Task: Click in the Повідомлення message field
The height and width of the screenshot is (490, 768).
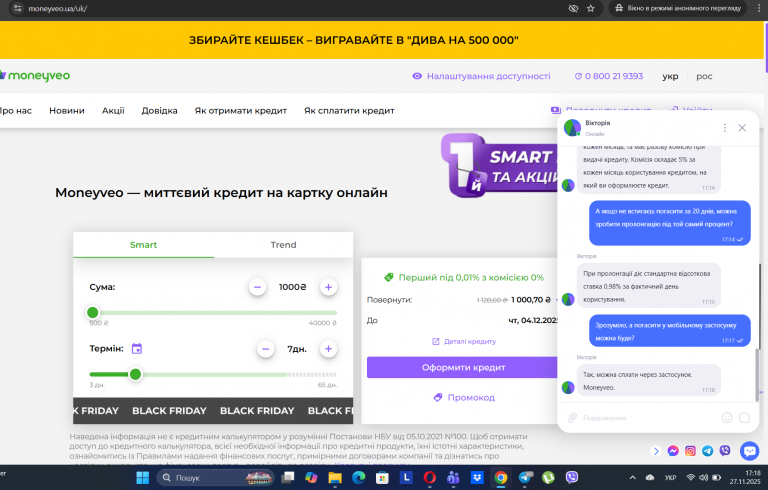Action: pos(648,418)
